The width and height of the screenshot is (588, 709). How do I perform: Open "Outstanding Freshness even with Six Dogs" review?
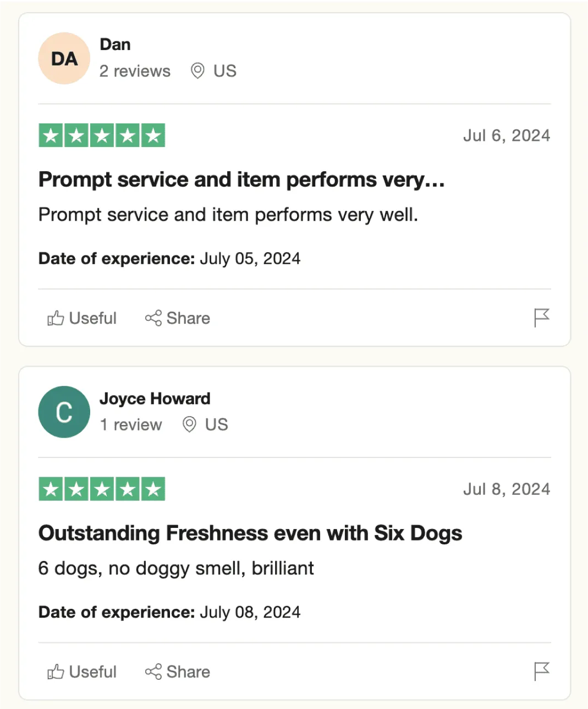tap(250, 533)
